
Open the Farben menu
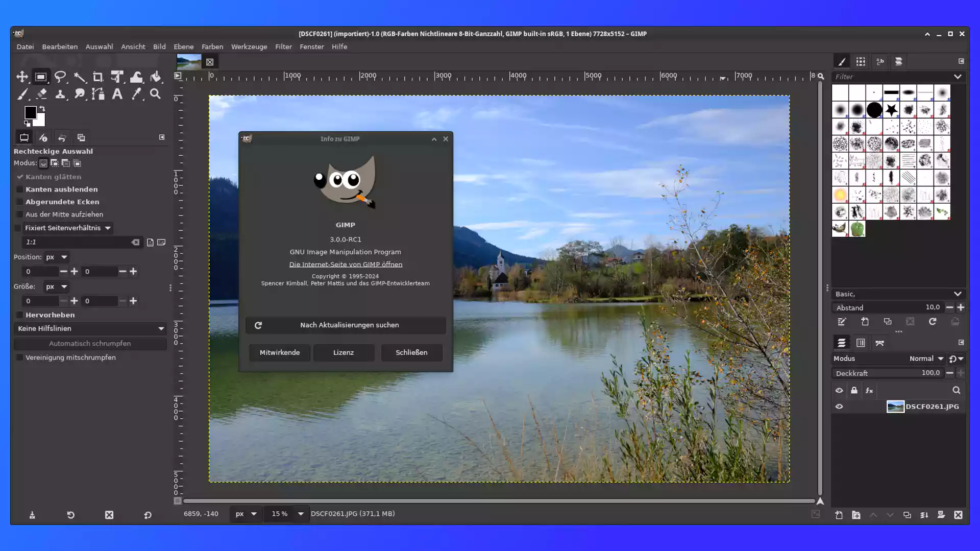click(212, 46)
